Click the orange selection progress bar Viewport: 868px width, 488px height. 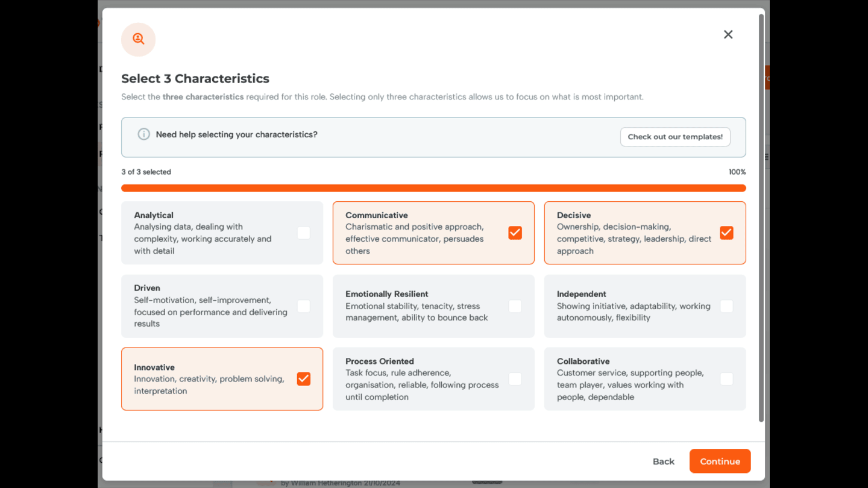(x=433, y=188)
